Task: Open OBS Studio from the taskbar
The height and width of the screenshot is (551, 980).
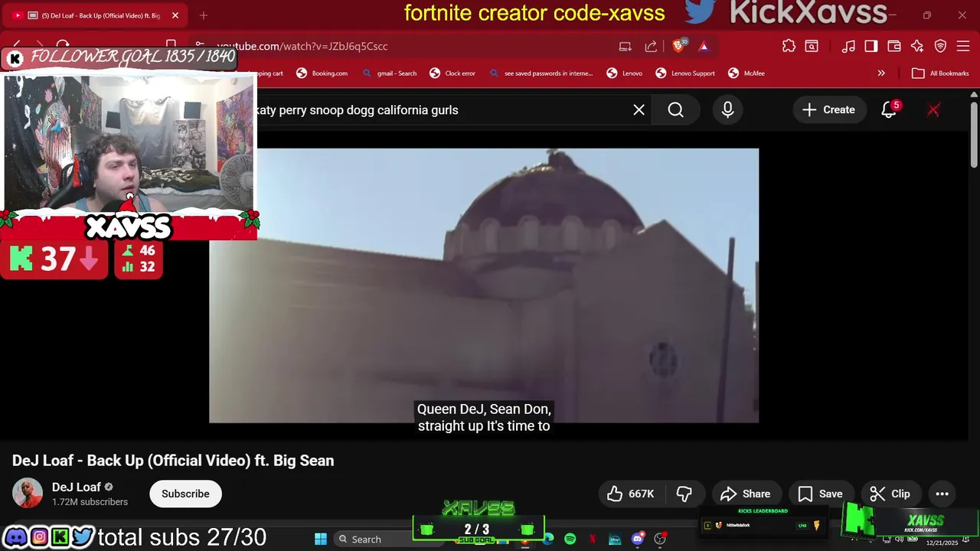Action: (660, 540)
